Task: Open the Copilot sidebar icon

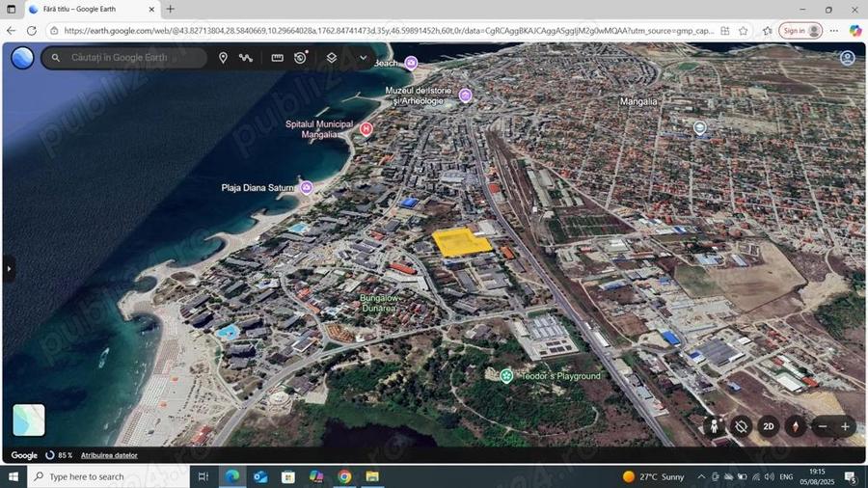Action: [855, 31]
